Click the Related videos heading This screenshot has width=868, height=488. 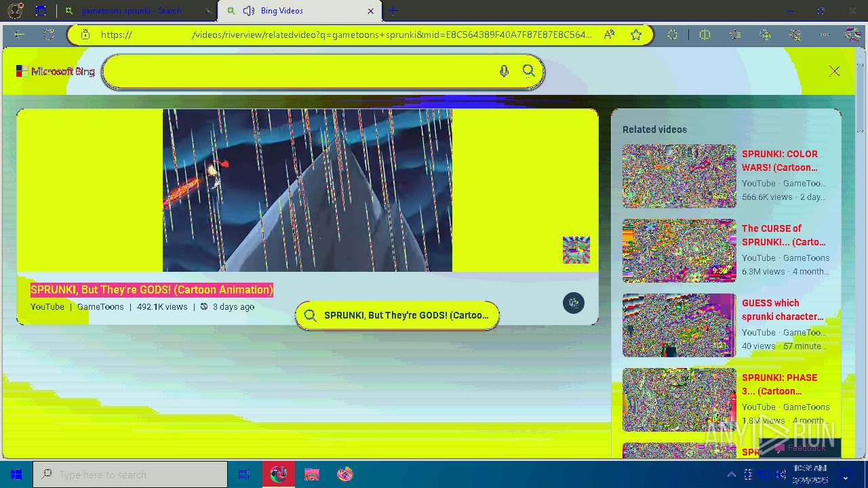pos(654,129)
